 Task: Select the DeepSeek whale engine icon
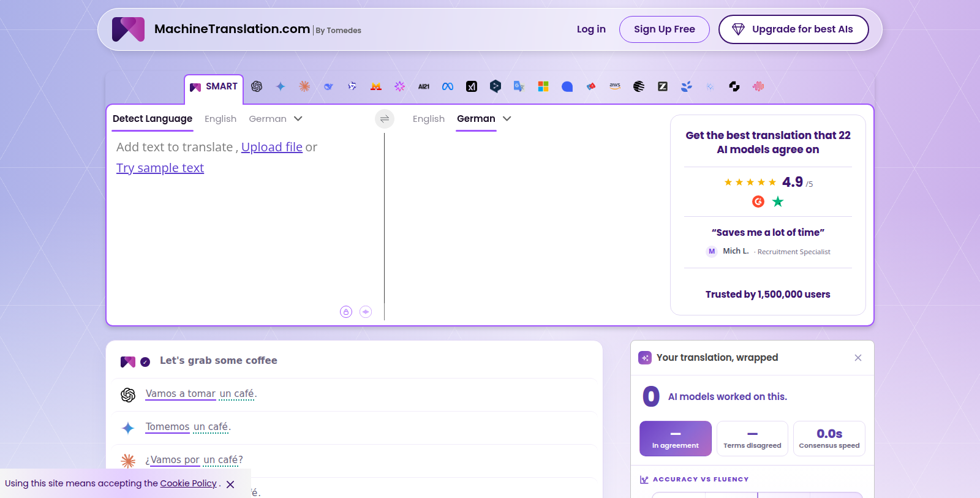coord(328,86)
